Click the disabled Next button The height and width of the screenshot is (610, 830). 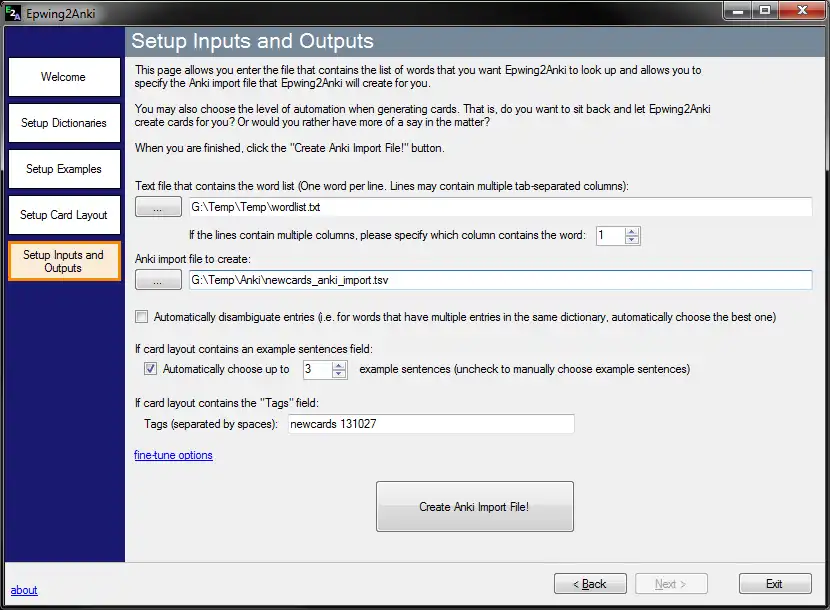[671, 584]
